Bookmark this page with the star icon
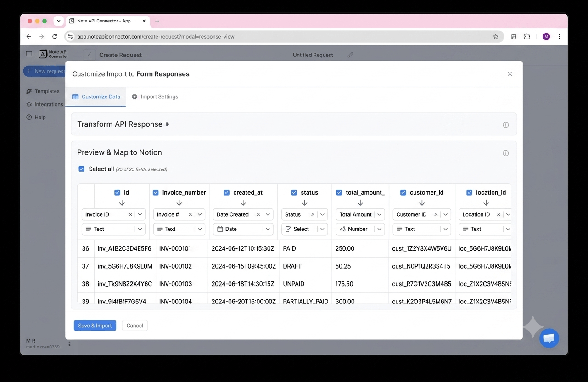The width and height of the screenshot is (588, 382). coord(496,37)
